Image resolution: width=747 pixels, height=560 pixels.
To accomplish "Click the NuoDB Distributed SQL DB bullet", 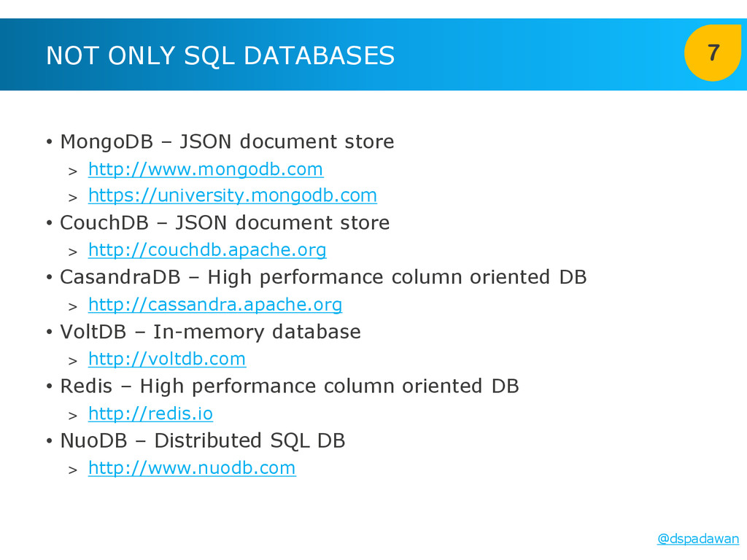I will coord(203,441).
